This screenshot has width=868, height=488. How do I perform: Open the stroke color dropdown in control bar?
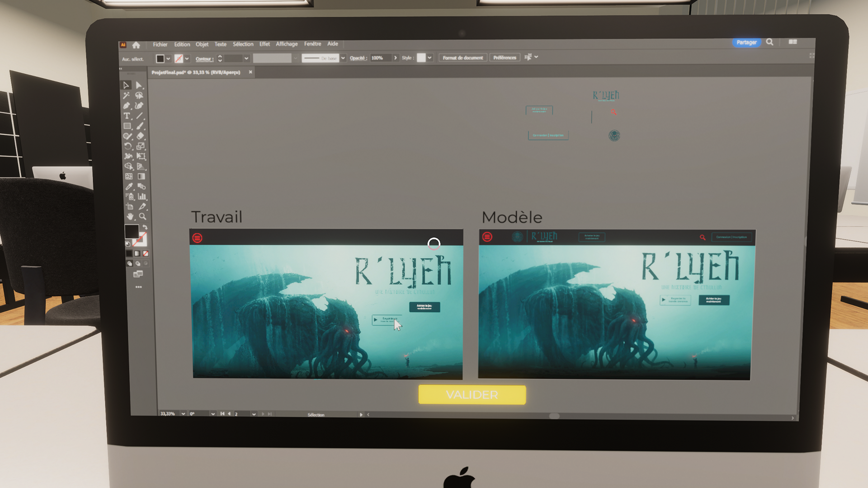coord(187,59)
